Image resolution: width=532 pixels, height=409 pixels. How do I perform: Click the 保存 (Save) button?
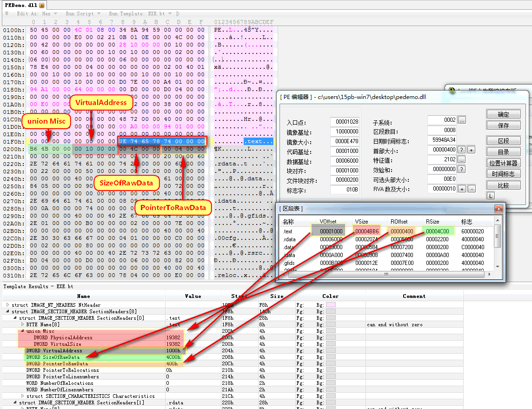point(504,125)
